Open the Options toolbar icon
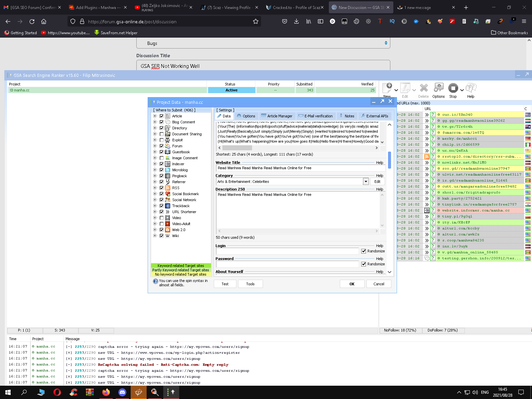 click(x=439, y=88)
